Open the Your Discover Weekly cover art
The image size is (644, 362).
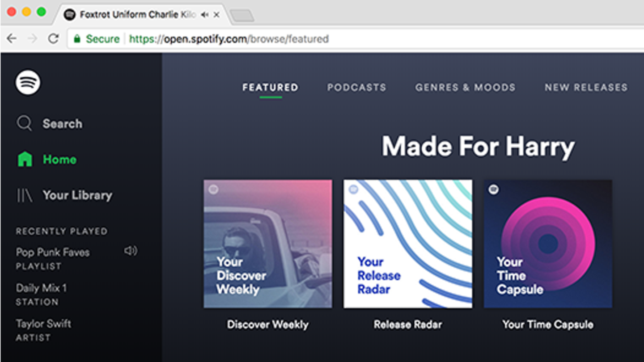coord(268,244)
